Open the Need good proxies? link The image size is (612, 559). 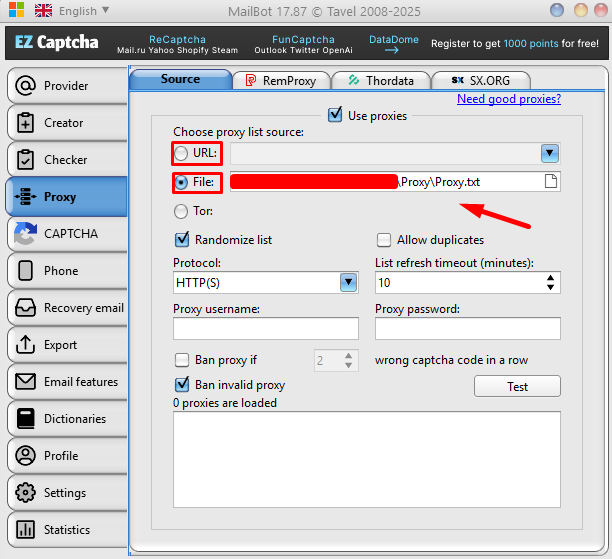coord(509,99)
